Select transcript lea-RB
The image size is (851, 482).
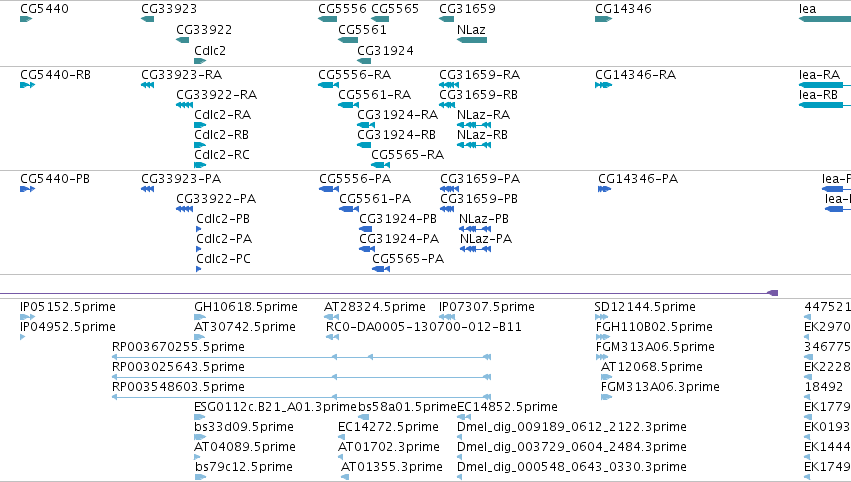coord(818,95)
